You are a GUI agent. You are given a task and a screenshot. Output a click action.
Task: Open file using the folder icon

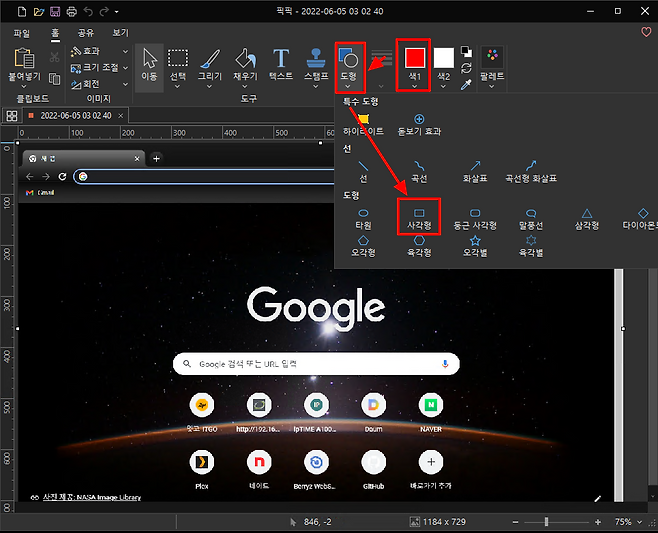tap(39, 11)
